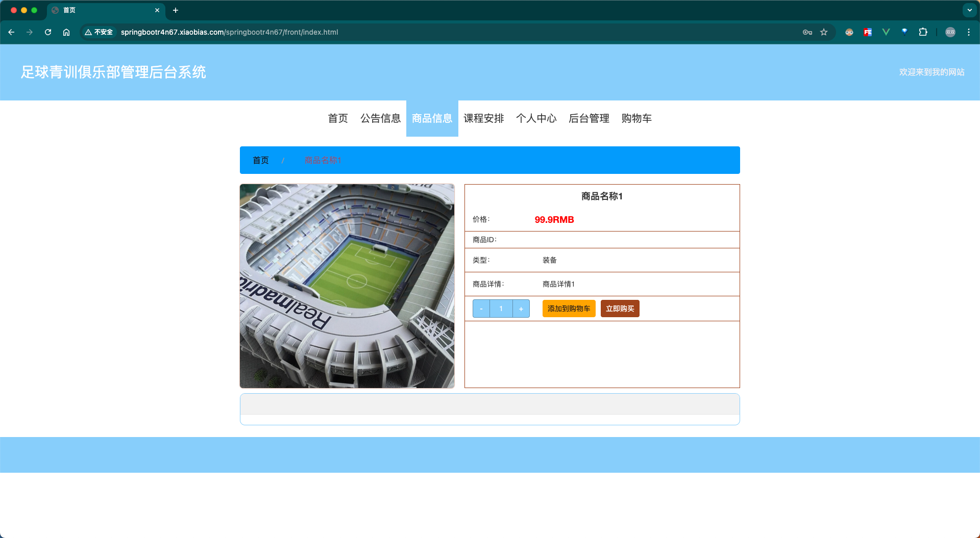This screenshot has width=980, height=538.
Task: Open 公告信息 navigation item
Action: point(380,118)
